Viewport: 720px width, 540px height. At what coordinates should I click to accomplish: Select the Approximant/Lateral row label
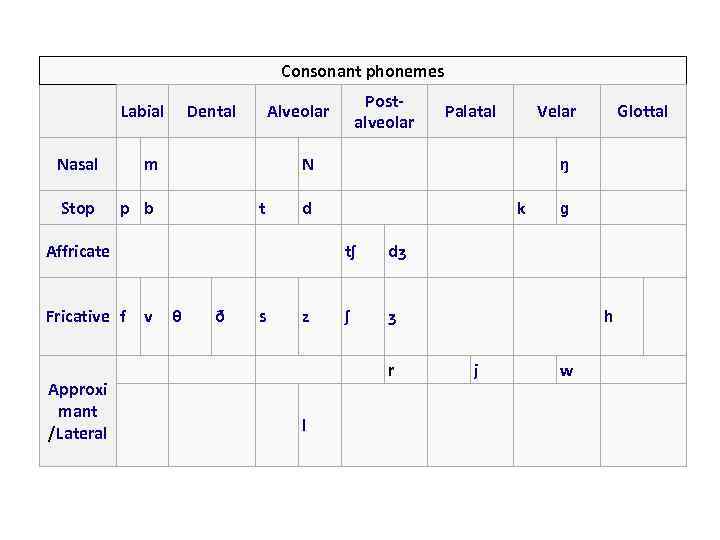(x=78, y=411)
